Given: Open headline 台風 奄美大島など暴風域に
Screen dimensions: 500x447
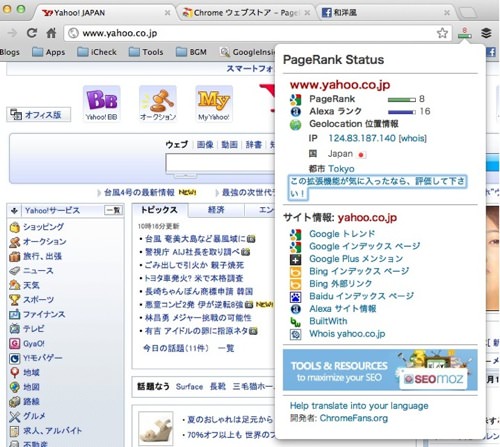Looking at the screenshot, I should pos(195,239).
